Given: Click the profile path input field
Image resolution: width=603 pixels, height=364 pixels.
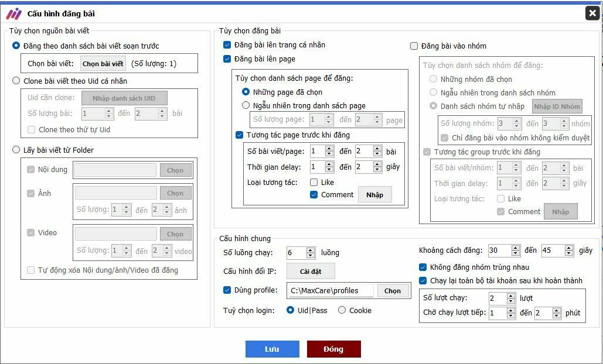Looking at the screenshot, I should pyautogui.click(x=331, y=290).
